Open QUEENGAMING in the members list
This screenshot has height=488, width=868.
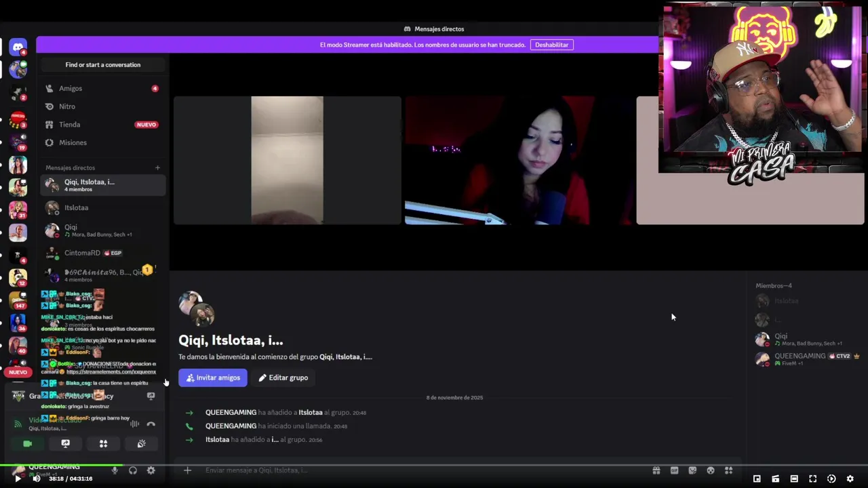pyautogui.click(x=807, y=359)
